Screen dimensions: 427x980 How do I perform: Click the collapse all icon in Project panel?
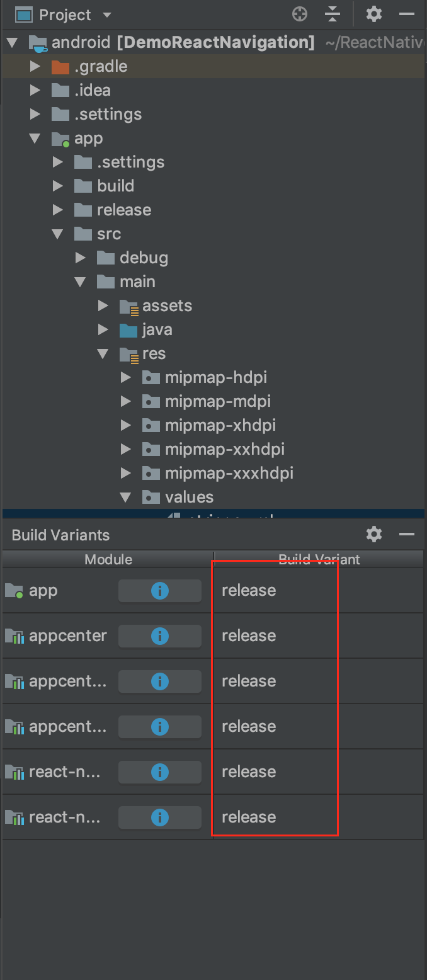click(x=333, y=14)
